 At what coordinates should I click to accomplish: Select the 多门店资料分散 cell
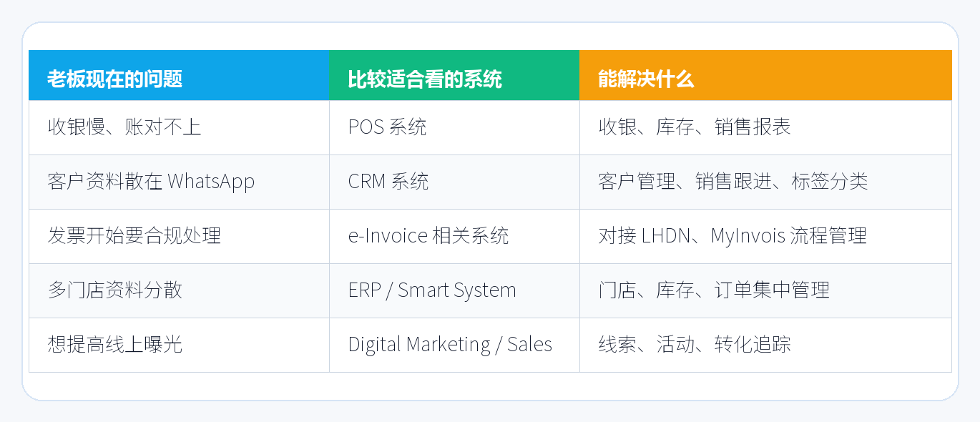[179, 290]
